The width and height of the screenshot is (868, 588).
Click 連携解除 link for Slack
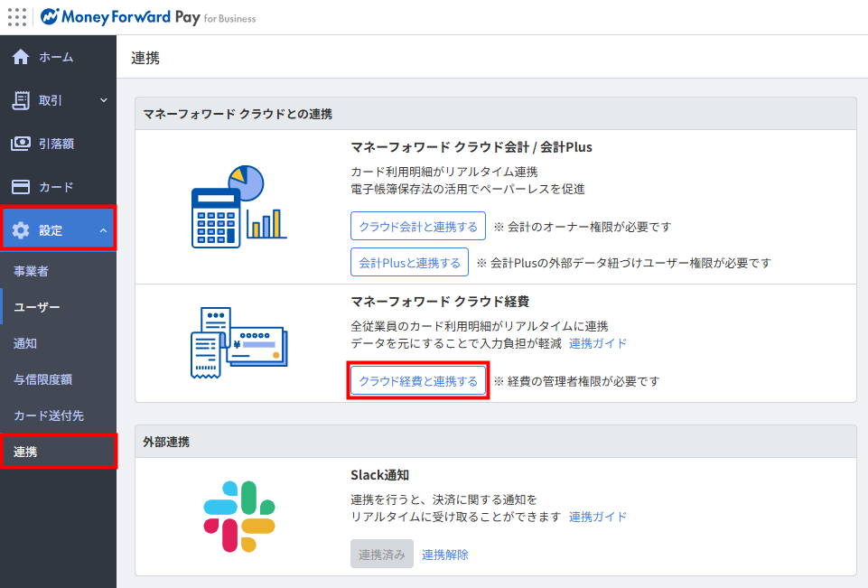(x=445, y=555)
